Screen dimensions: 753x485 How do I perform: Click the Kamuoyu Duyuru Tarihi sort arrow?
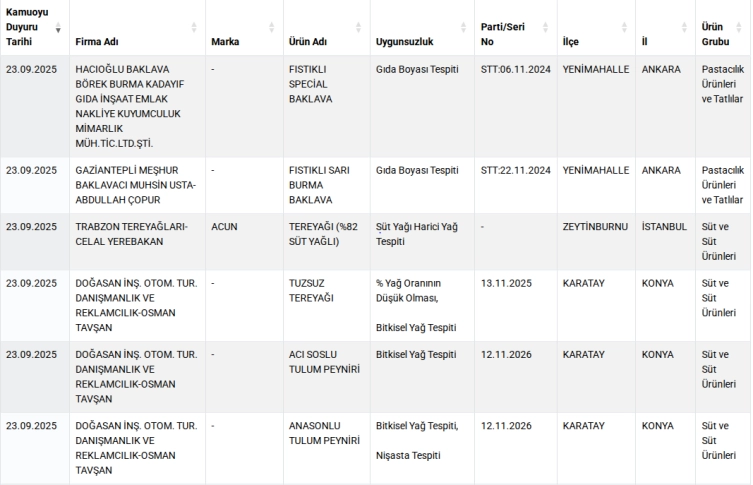[x=58, y=28]
